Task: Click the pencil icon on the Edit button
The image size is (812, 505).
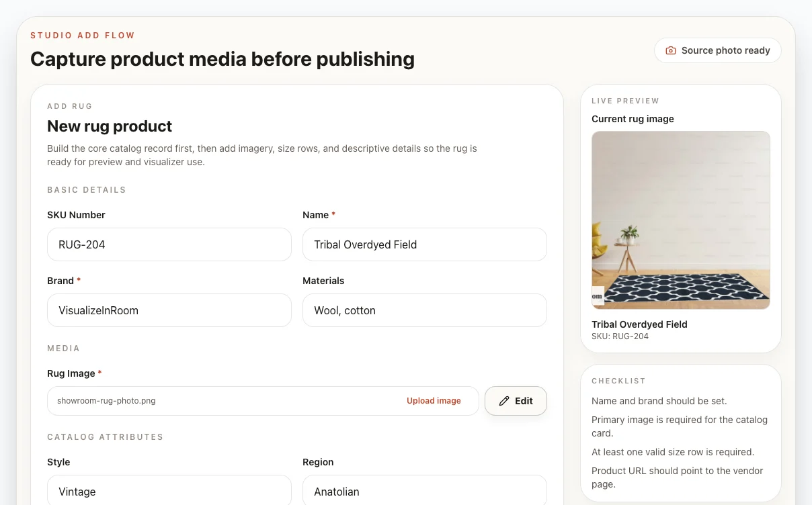Action: (504, 401)
